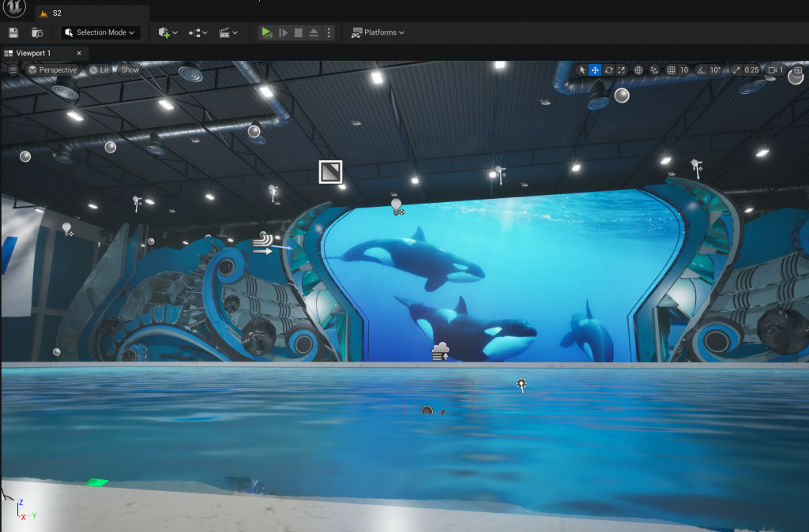Viewport: 809px width, 532px height.
Task: Toggle rotation angle snapping
Action: pyautogui.click(x=702, y=69)
